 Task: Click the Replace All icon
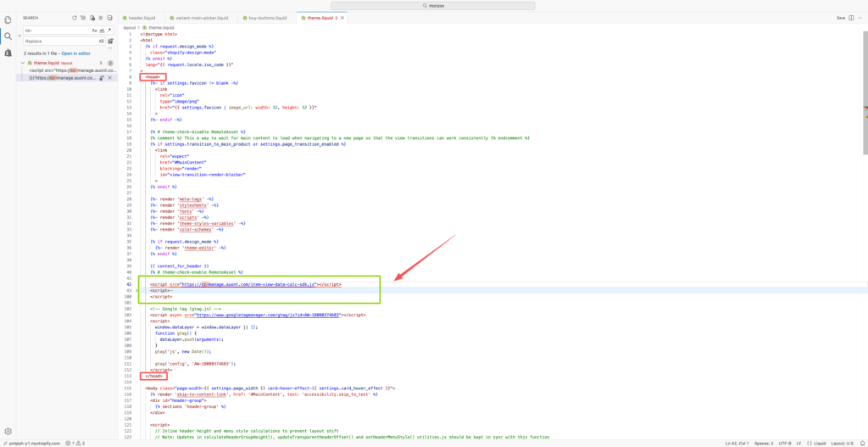point(111,41)
